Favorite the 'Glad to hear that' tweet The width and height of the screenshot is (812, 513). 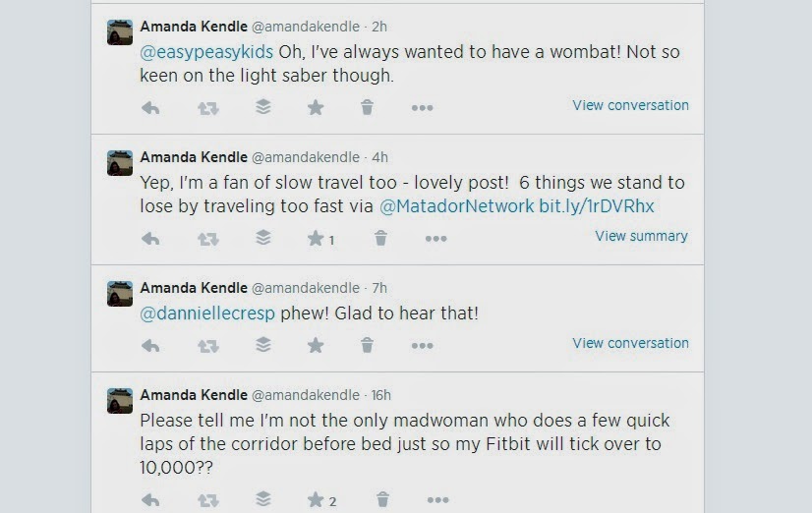tap(316, 346)
